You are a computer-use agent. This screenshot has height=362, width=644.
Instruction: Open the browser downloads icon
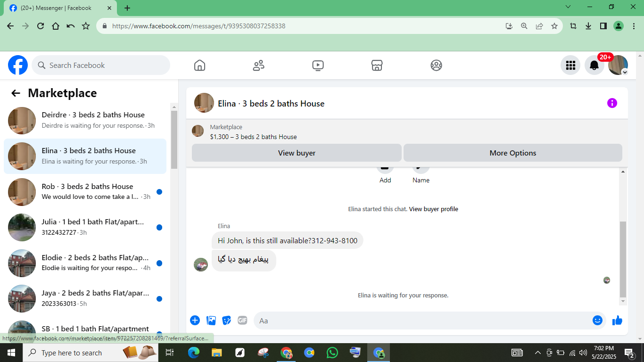(x=588, y=26)
